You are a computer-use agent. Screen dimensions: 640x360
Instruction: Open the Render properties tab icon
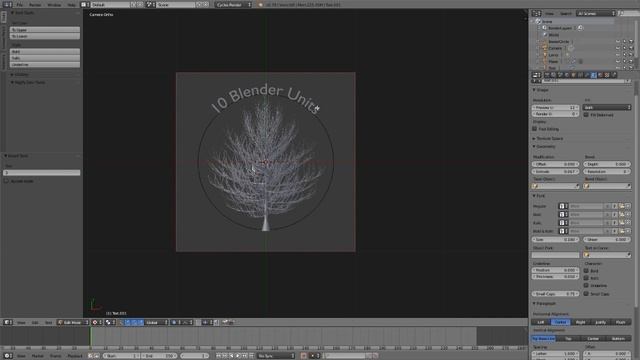click(x=547, y=75)
